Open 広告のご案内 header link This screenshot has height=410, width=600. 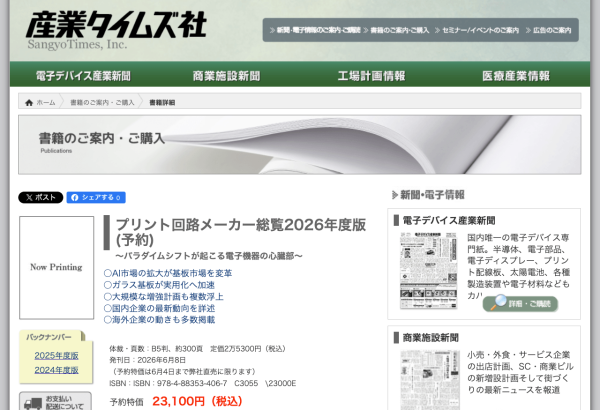pyautogui.click(x=549, y=30)
